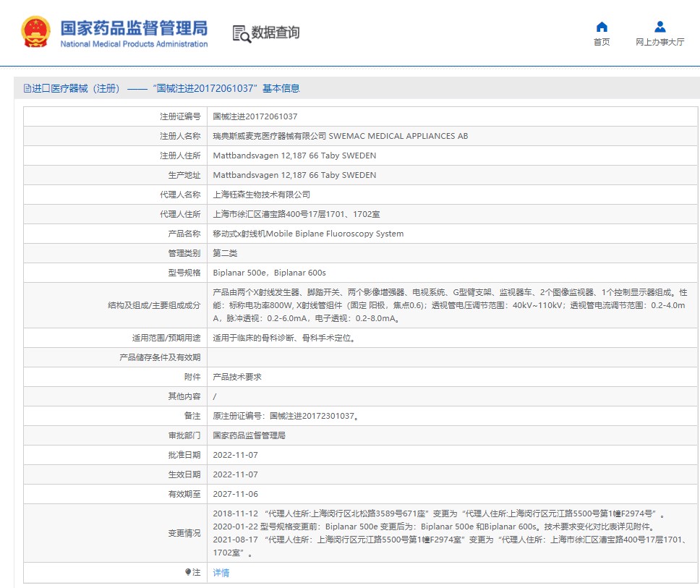Click the 首页 label
This screenshot has height=588, width=700.
click(x=602, y=42)
